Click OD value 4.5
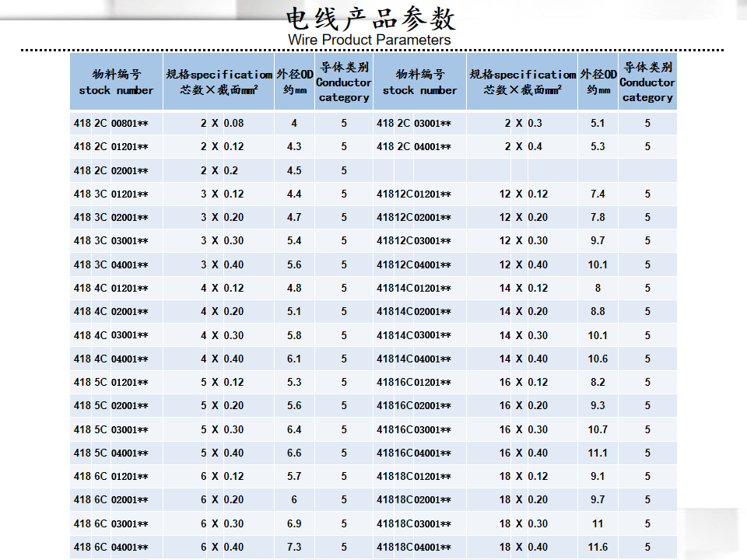The height and width of the screenshot is (560, 747). click(294, 170)
